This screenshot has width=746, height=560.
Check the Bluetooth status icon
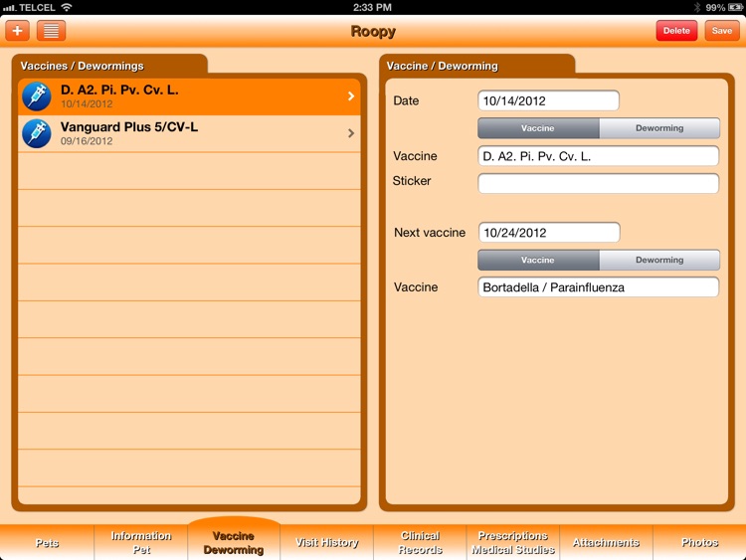tap(697, 7)
